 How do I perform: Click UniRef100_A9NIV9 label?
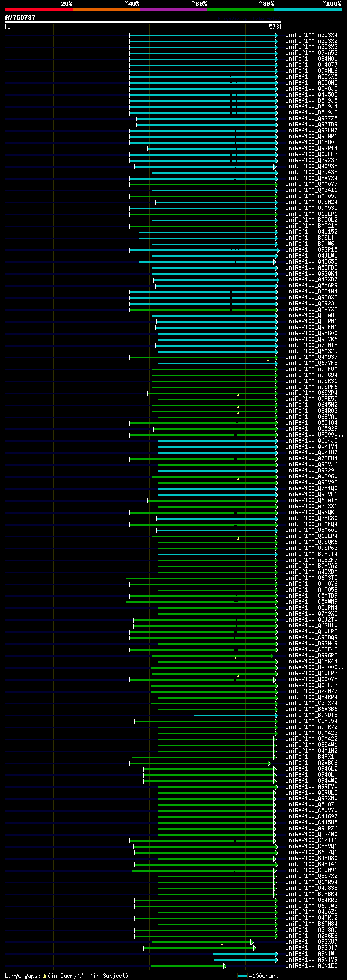coord(311,959)
